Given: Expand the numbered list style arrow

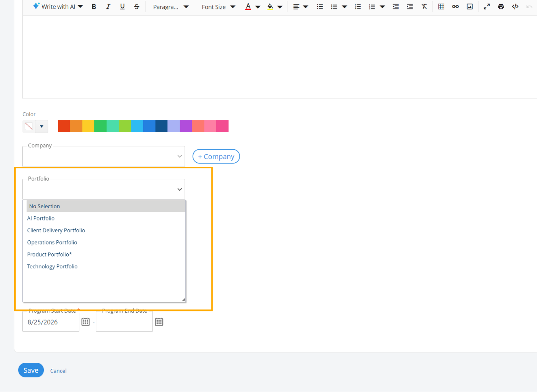Looking at the screenshot, I should (x=382, y=7).
